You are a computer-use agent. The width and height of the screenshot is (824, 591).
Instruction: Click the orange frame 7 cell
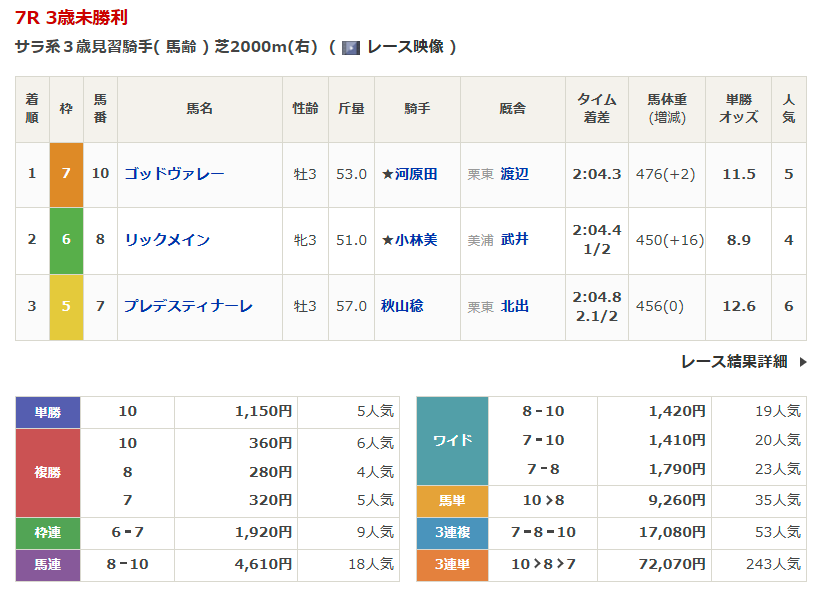[x=66, y=174]
